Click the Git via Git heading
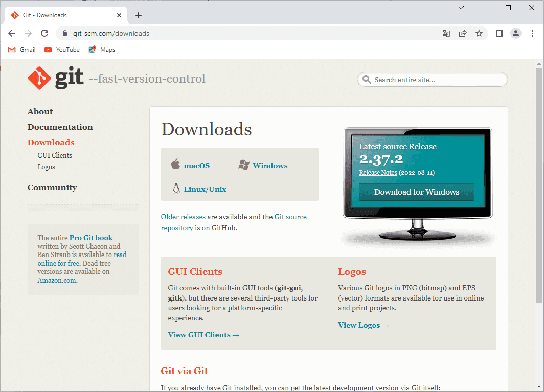This screenshot has width=544, height=392. click(184, 371)
